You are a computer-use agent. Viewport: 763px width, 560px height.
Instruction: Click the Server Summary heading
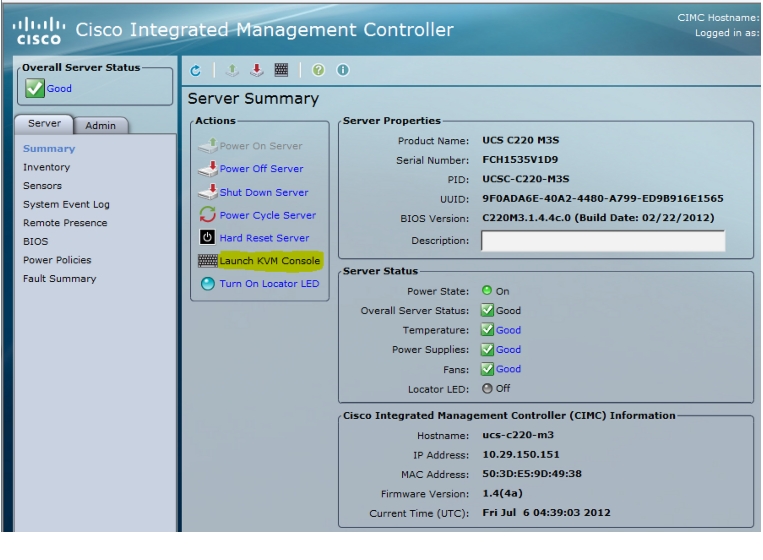pos(253,99)
